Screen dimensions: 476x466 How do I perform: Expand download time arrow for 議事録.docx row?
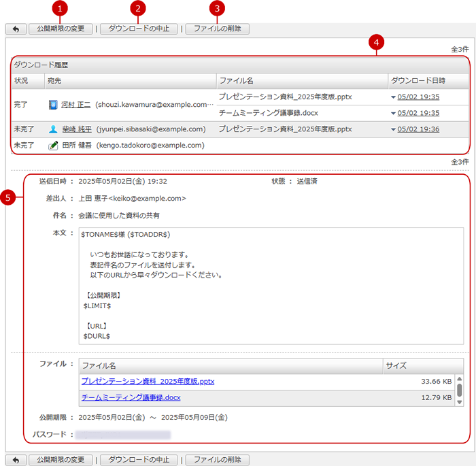pos(393,114)
